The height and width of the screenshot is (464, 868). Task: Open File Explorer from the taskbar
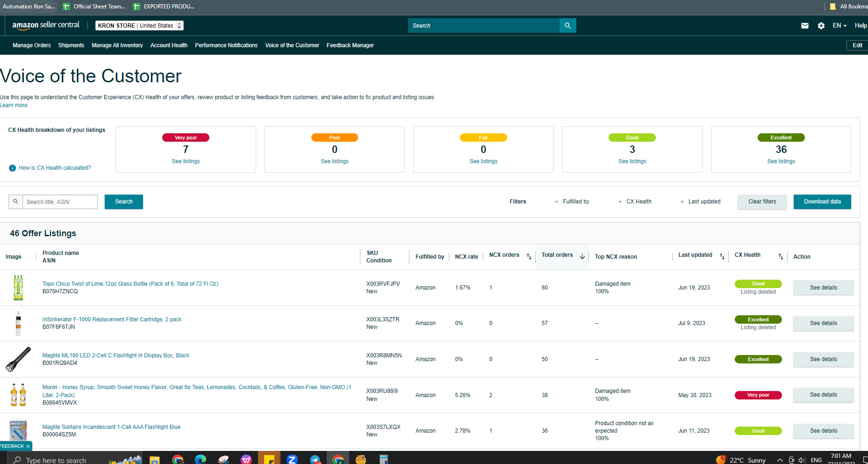click(155, 459)
